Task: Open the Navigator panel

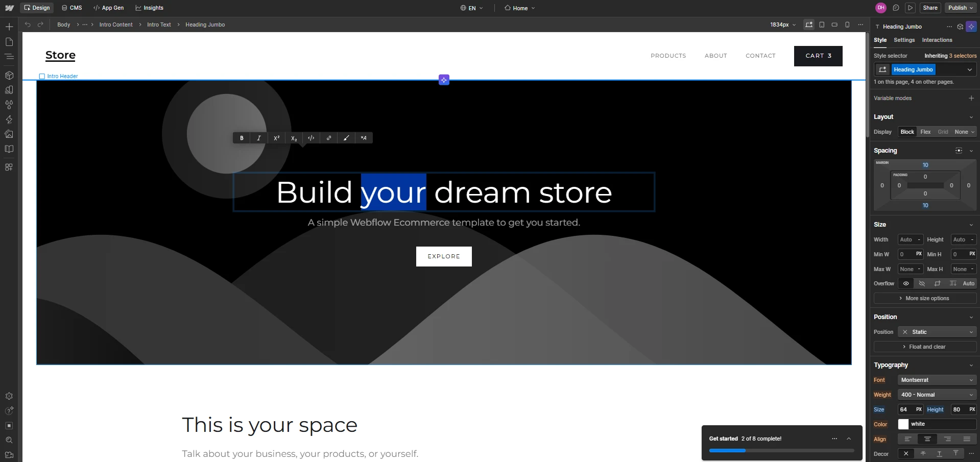Action: (9, 57)
